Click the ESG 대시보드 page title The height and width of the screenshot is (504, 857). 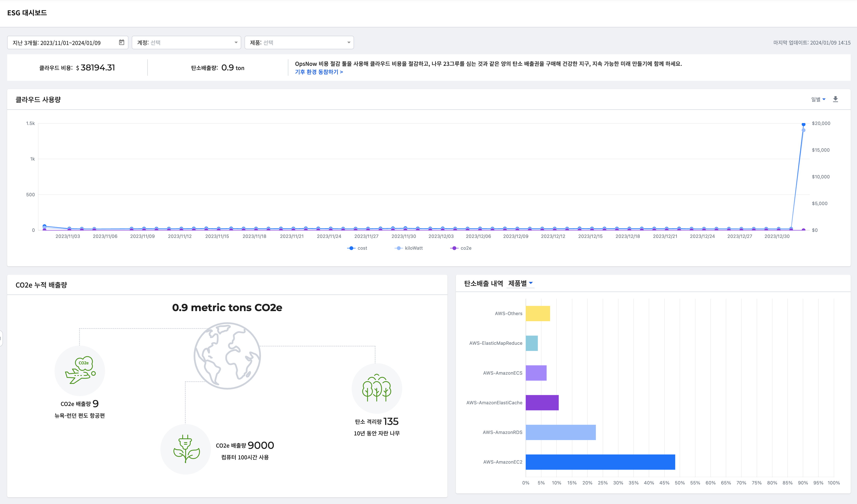click(x=27, y=13)
